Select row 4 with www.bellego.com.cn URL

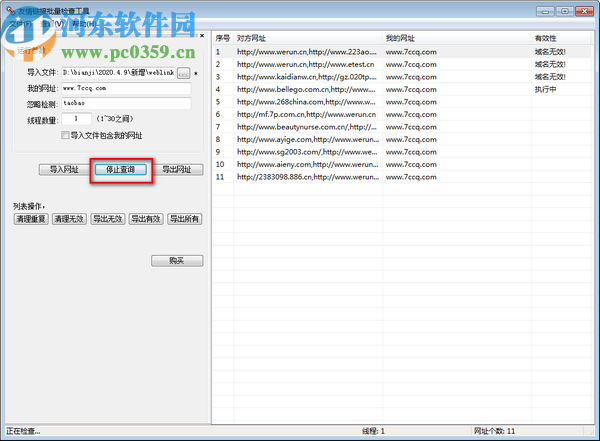pyautogui.click(x=402, y=89)
